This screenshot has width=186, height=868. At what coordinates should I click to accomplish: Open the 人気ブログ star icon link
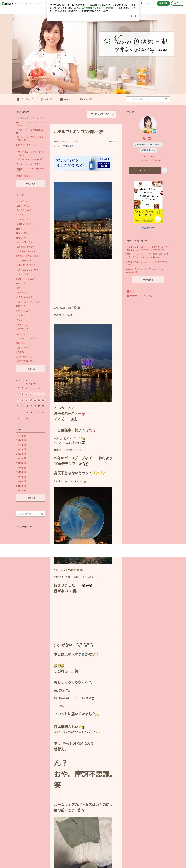(146, 3)
